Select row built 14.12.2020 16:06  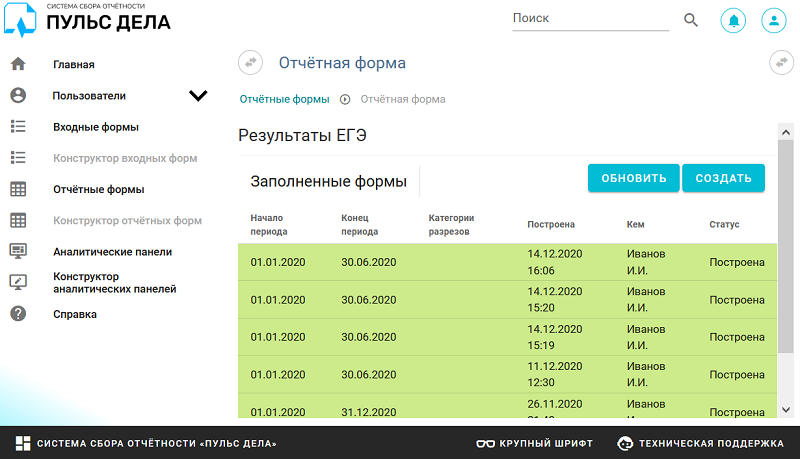508,262
